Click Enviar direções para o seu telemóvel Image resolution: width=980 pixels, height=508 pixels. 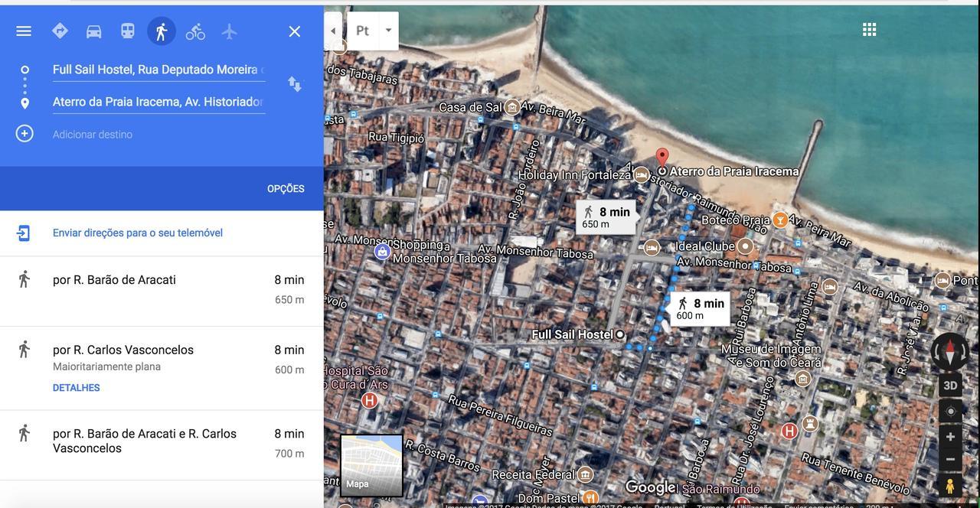pos(138,233)
